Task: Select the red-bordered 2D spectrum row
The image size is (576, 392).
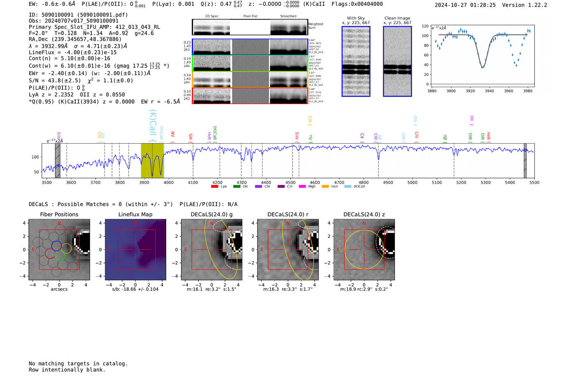Action: pos(250,95)
